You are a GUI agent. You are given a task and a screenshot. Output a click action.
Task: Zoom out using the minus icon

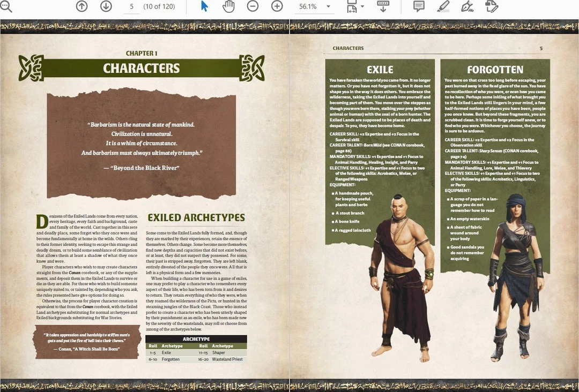click(252, 7)
